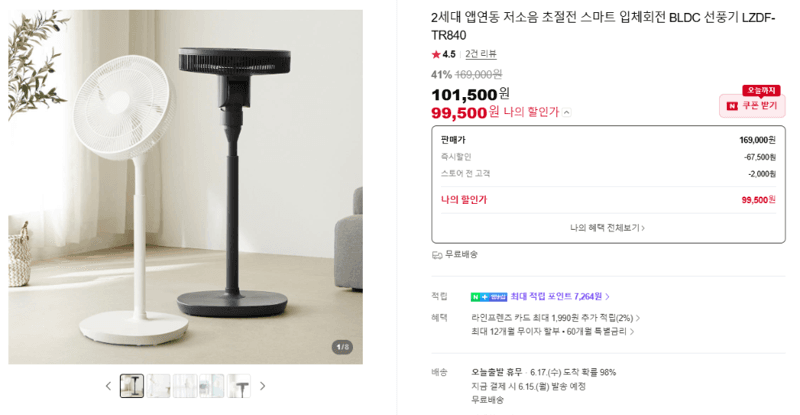Select the second product thumbnail
The width and height of the screenshot is (800, 415).
click(x=158, y=386)
